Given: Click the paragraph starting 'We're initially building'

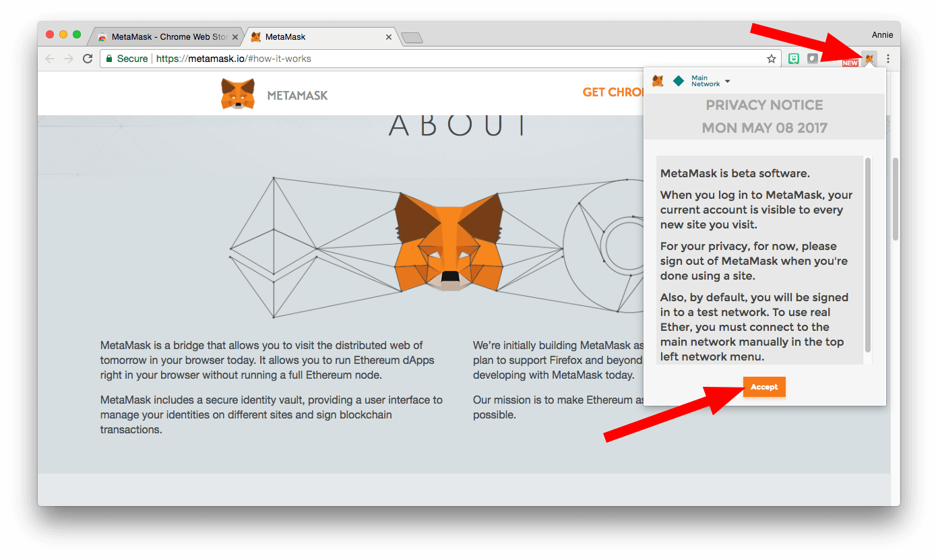Looking at the screenshot, I should click(558, 360).
